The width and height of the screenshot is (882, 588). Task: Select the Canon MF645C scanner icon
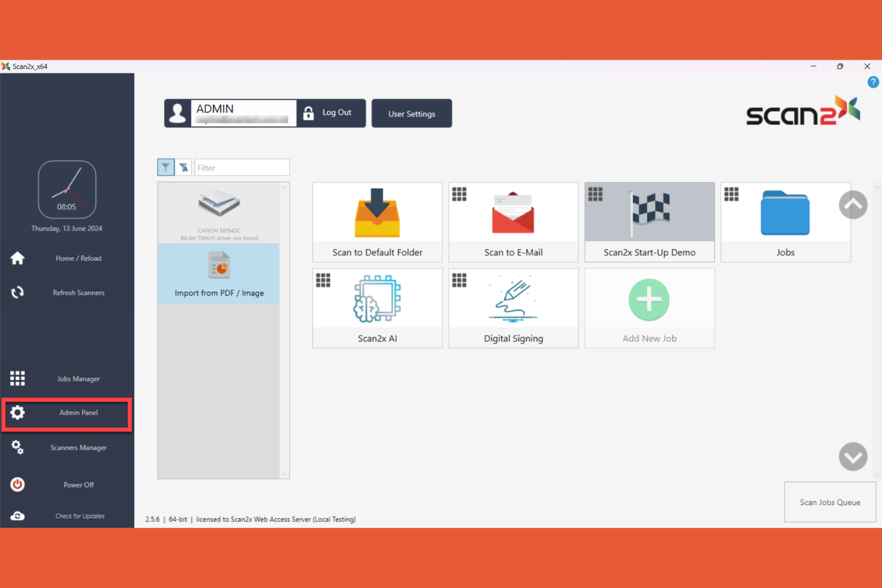coord(219,204)
